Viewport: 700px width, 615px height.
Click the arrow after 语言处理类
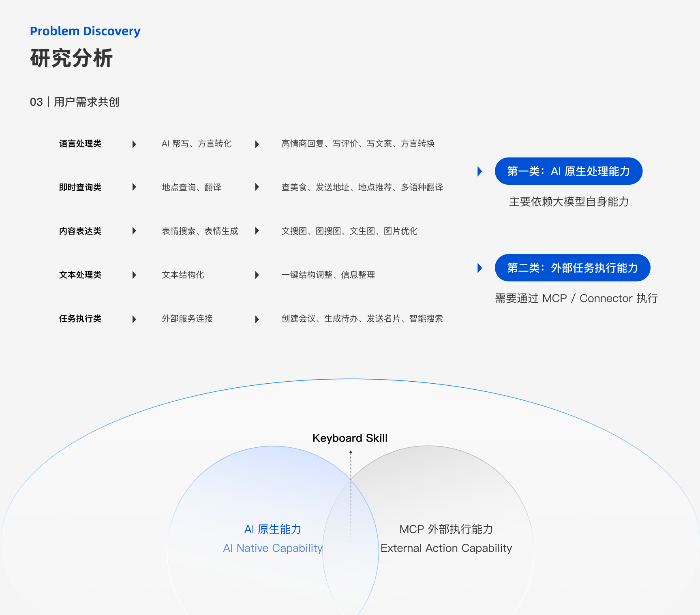point(134,144)
